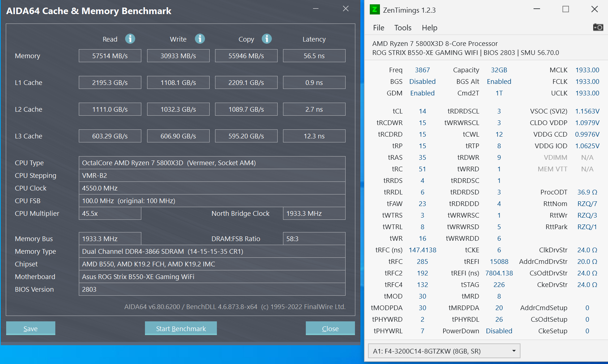
Task: Expand the memory module selector dropdown
Action: tap(444, 351)
